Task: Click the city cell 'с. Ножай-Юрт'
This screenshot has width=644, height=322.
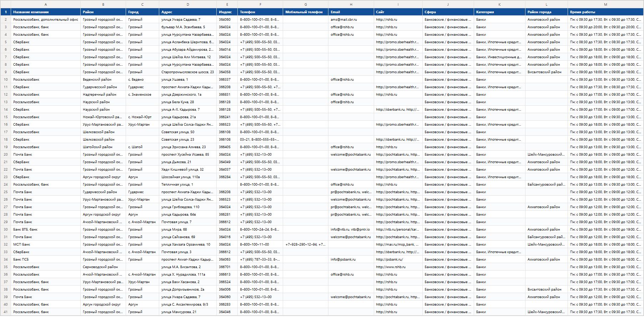Action: [x=142, y=117]
